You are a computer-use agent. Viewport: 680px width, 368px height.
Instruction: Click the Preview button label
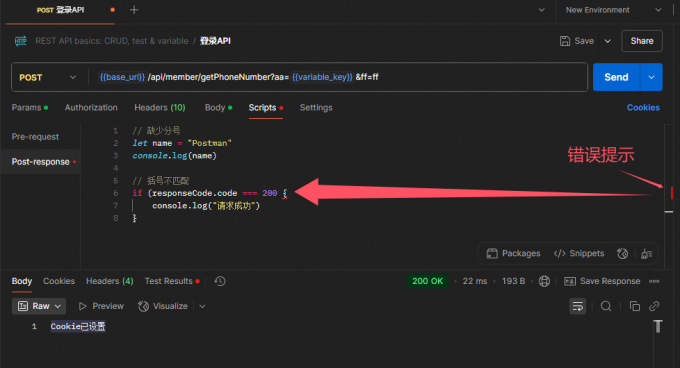[x=108, y=306]
